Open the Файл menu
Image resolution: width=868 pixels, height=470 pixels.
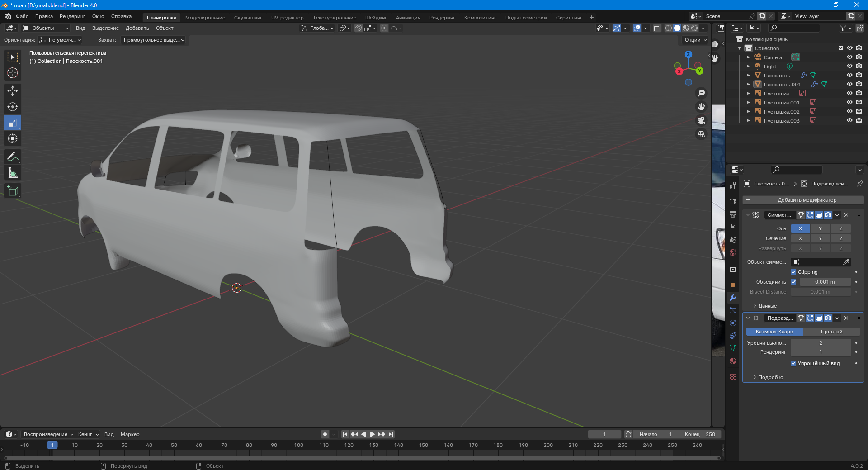click(x=22, y=16)
